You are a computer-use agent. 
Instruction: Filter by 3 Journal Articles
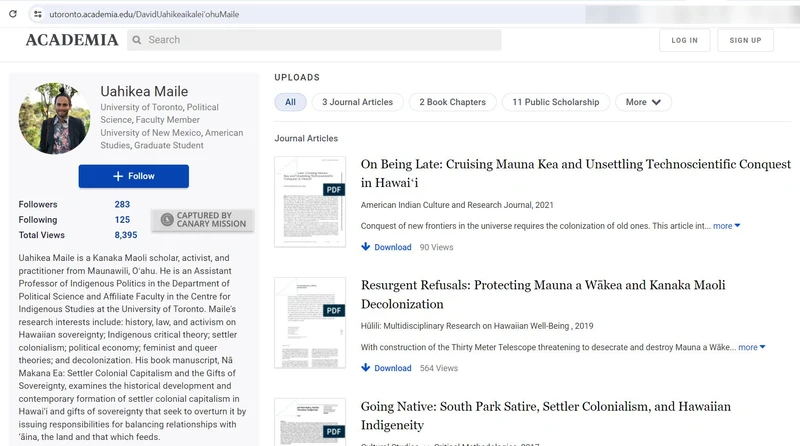(357, 102)
